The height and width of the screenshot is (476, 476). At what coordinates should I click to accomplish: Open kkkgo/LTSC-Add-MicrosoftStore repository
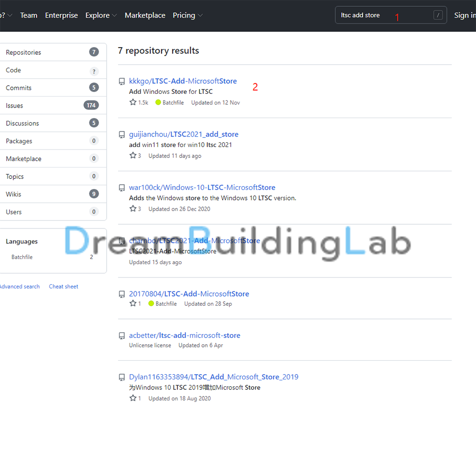tap(183, 81)
